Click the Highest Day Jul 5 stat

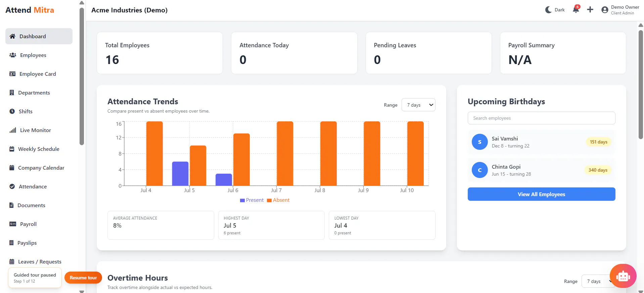click(x=271, y=225)
